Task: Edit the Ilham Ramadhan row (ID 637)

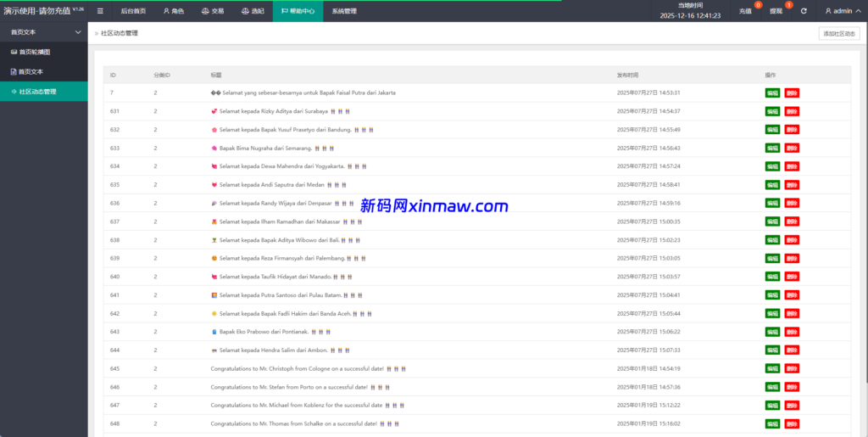Action: (772, 221)
